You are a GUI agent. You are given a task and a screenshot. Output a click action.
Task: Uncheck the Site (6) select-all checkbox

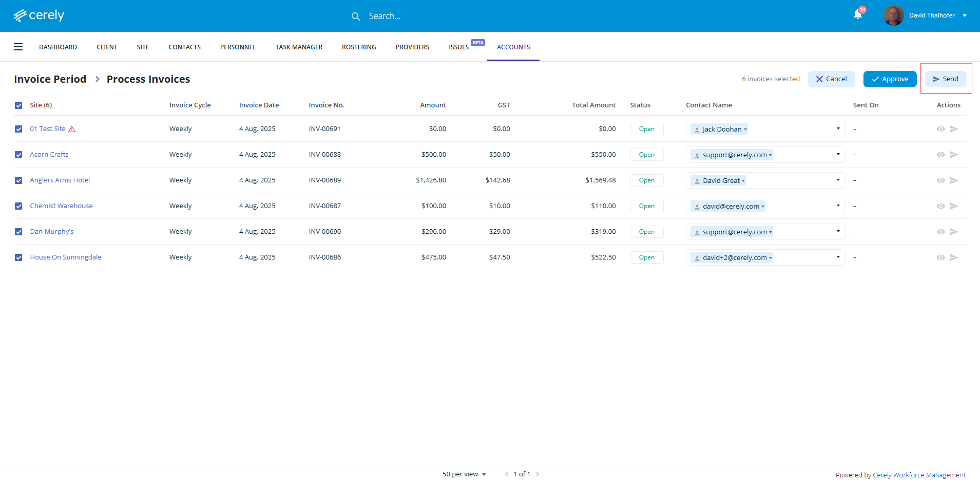18,105
